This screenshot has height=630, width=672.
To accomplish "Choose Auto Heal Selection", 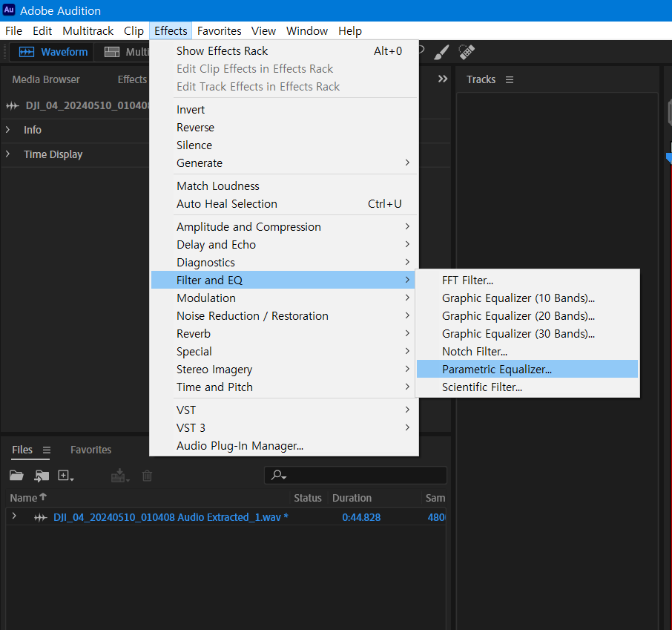I will (284, 204).
